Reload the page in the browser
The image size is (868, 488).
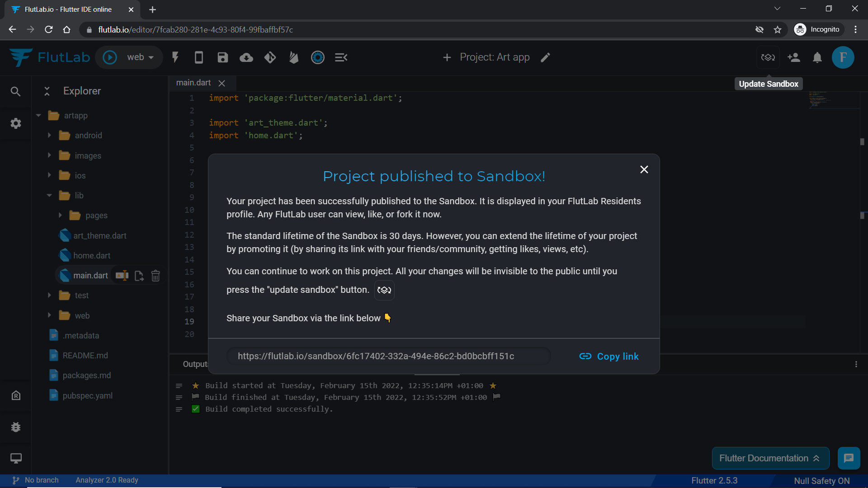(x=49, y=30)
